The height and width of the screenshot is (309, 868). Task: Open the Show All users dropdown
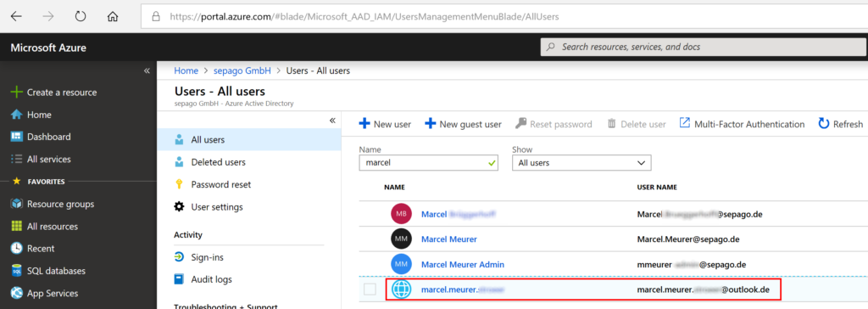pos(581,163)
